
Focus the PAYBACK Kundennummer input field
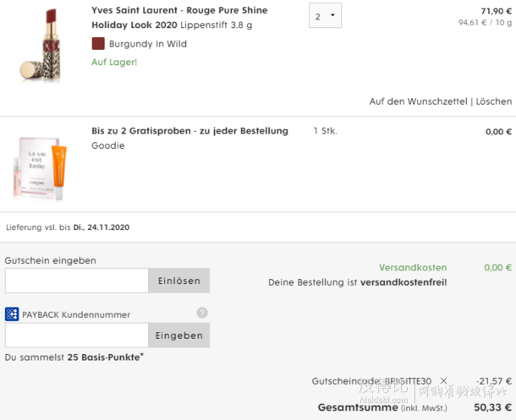point(76,335)
